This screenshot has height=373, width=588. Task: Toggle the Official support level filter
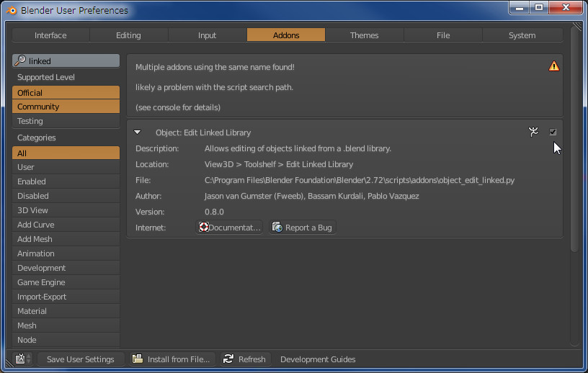pos(66,93)
